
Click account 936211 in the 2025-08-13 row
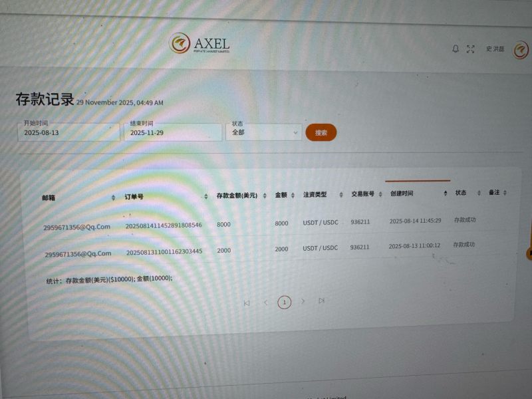pyautogui.click(x=360, y=247)
